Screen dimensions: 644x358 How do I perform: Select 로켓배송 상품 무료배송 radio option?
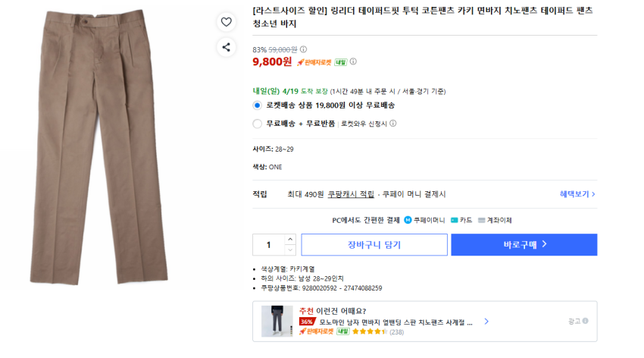coord(258,105)
